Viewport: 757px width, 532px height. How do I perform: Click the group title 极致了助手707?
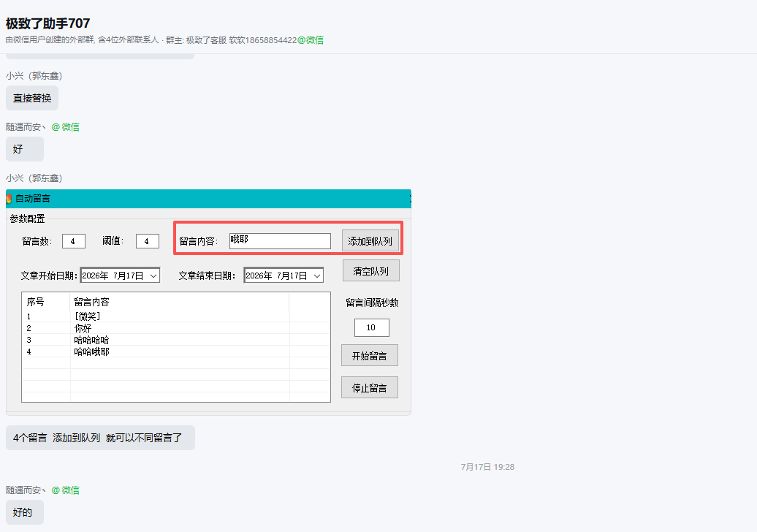coord(47,23)
